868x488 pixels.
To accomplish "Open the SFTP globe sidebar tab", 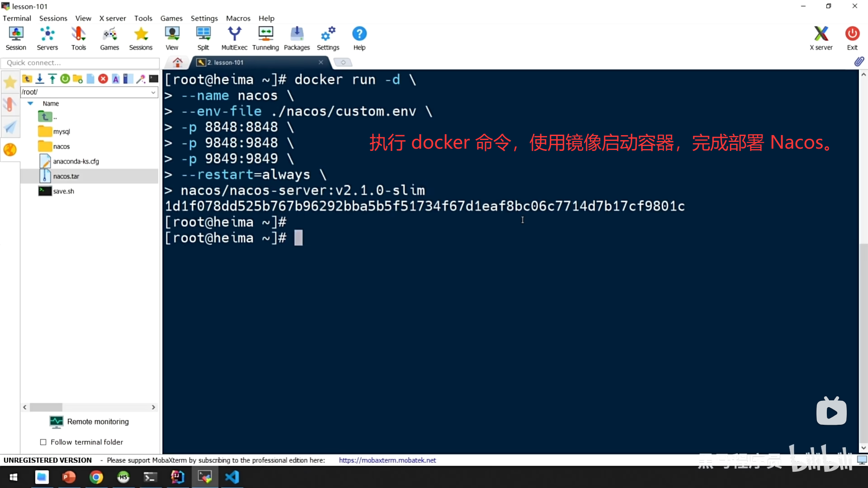I will coord(10,150).
